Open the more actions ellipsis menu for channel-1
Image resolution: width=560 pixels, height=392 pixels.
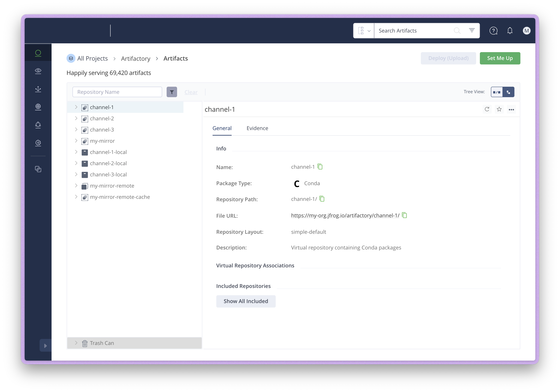[511, 109]
